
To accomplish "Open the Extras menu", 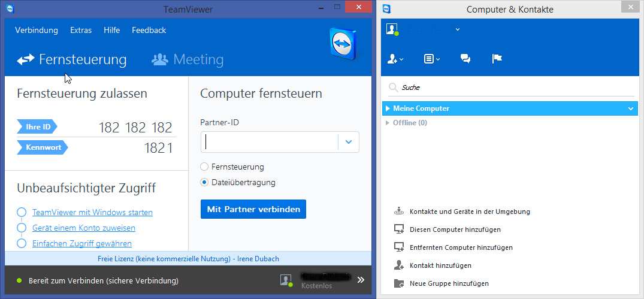I will coord(81,30).
